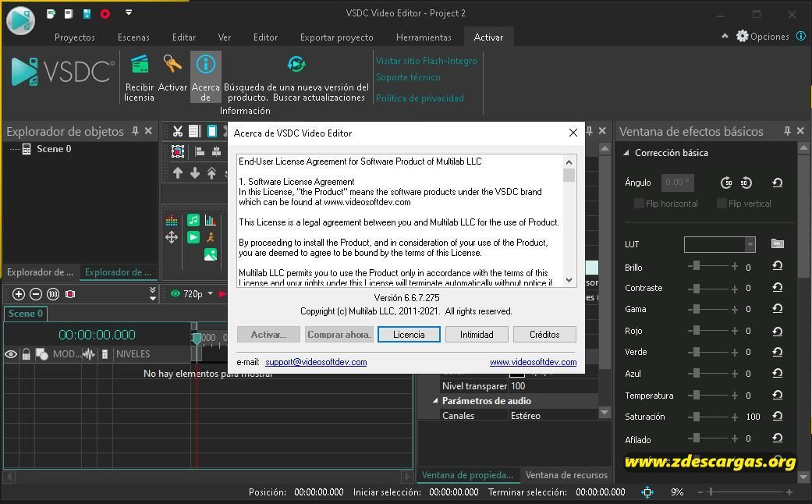
Task: Click the timeline 100 percent zoom icon
Action: (53, 294)
